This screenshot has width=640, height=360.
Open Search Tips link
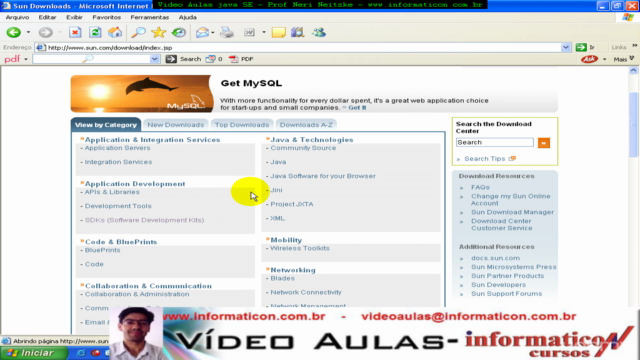coord(485,159)
